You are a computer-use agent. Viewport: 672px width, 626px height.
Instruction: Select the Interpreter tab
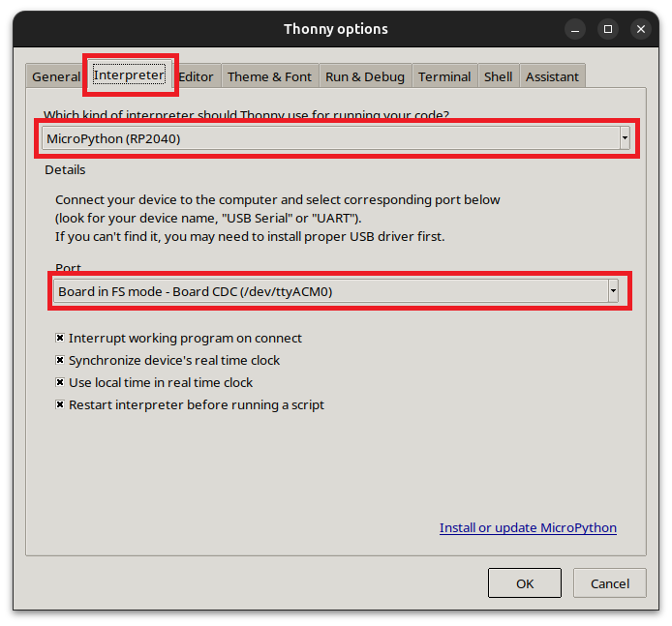129,75
